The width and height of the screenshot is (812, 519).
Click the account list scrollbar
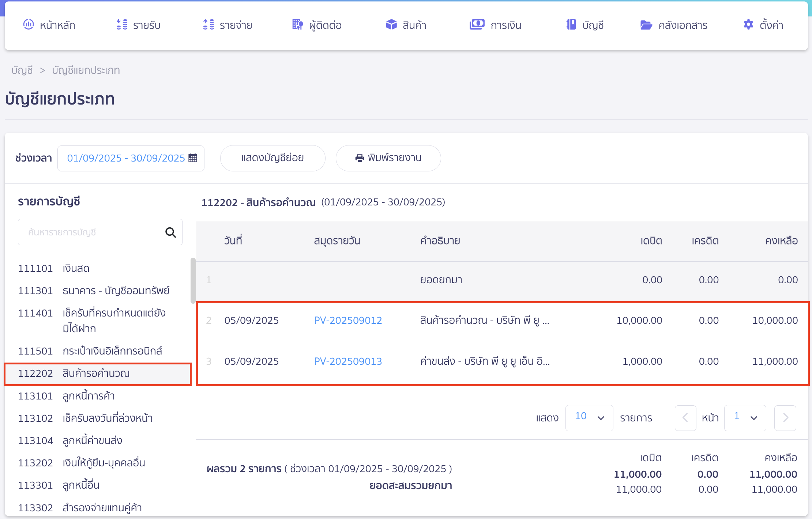click(x=193, y=281)
